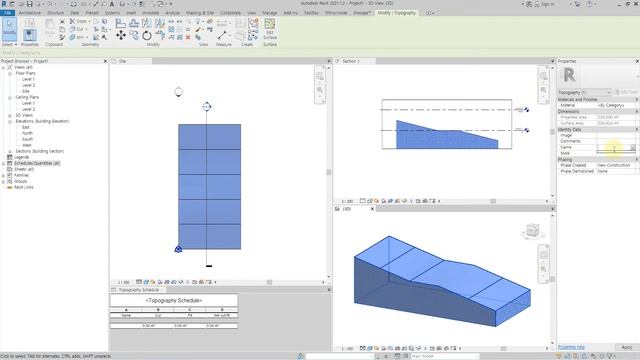Click the Phase Created value field
640x360 pixels.
(x=616, y=165)
